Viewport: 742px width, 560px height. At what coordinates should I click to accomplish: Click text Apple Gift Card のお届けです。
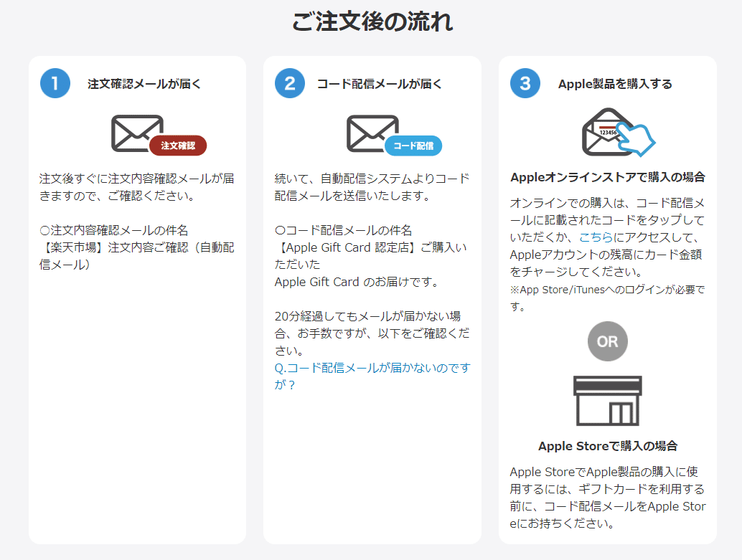[358, 282]
